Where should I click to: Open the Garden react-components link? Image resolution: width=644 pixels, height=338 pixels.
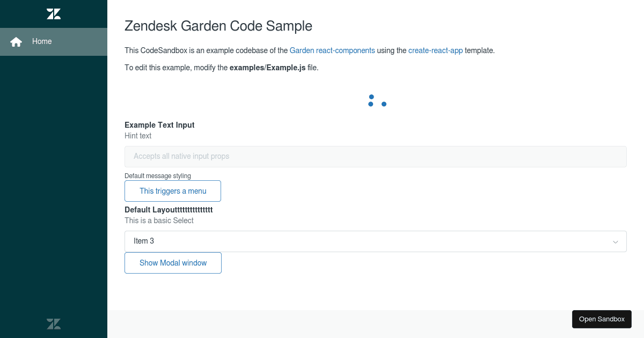tap(332, 50)
